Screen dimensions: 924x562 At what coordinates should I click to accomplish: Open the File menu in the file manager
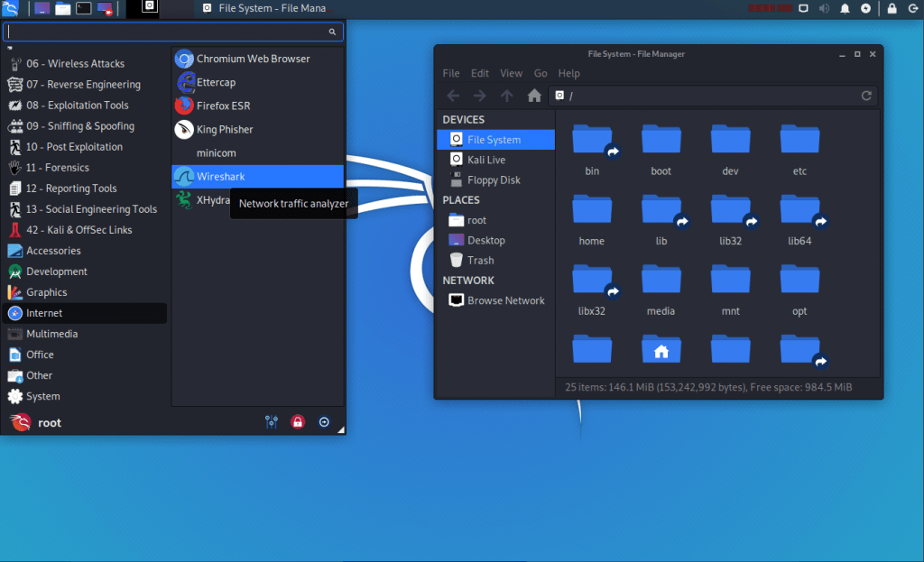click(x=450, y=73)
